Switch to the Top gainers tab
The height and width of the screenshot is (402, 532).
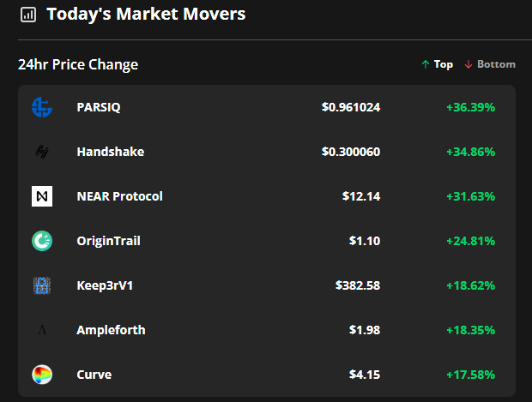pos(437,64)
